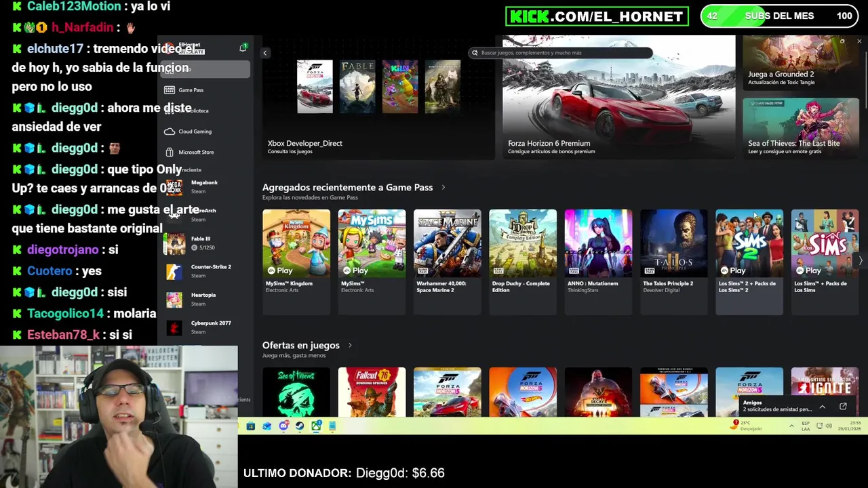Expand the Amigos panel with up chevron
Screen dimensions: 868x488
822,407
